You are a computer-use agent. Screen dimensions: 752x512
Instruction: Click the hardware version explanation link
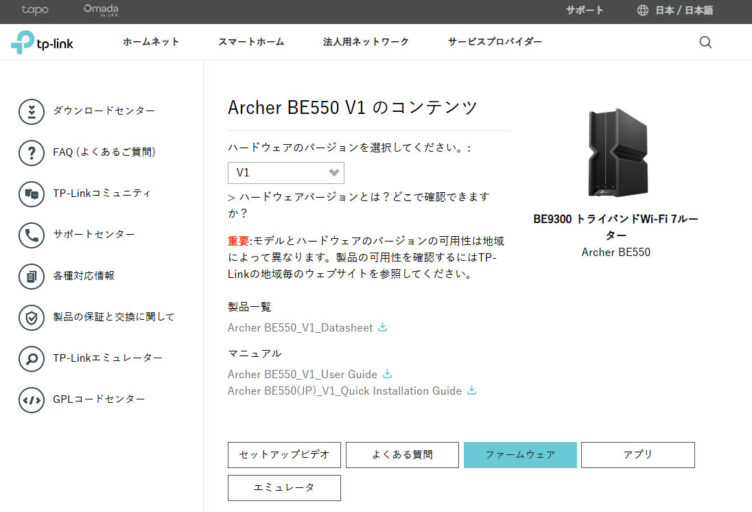coord(358,205)
